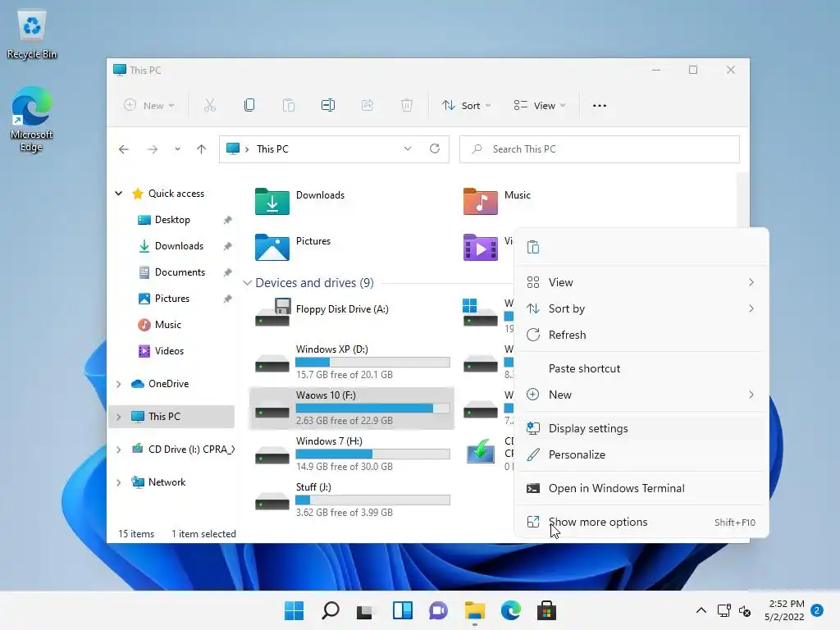Open the Pictures folder in main pane
Image resolution: width=840 pixels, height=630 pixels.
272,248
